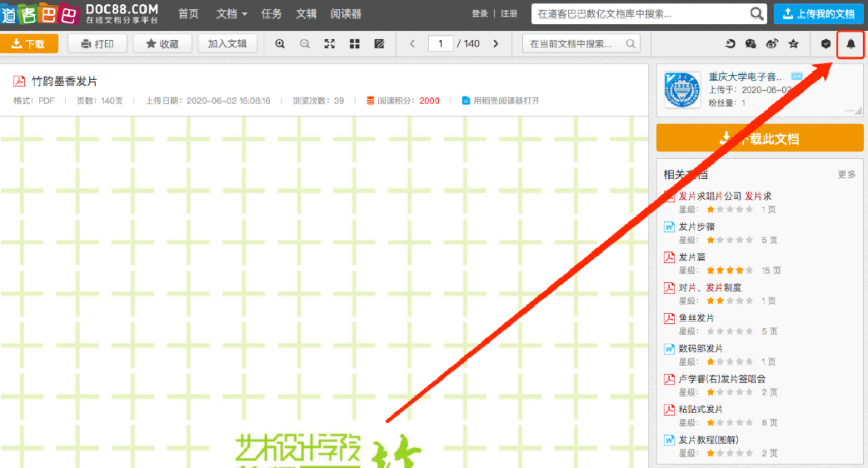Open the 阅读器 menu item
The width and height of the screenshot is (868, 468).
click(x=346, y=14)
